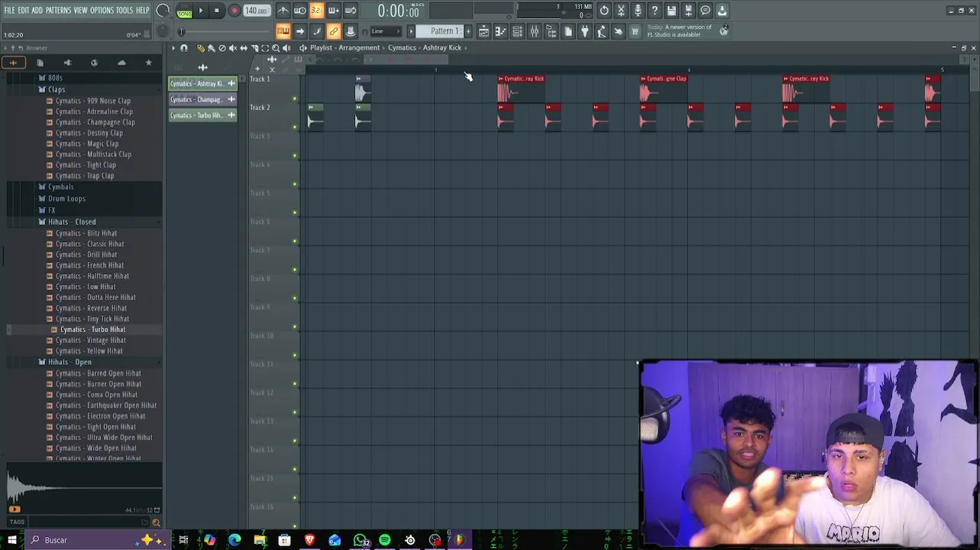
Task: Select the draw pencil tool in playlist toolbar
Action: [200, 47]
